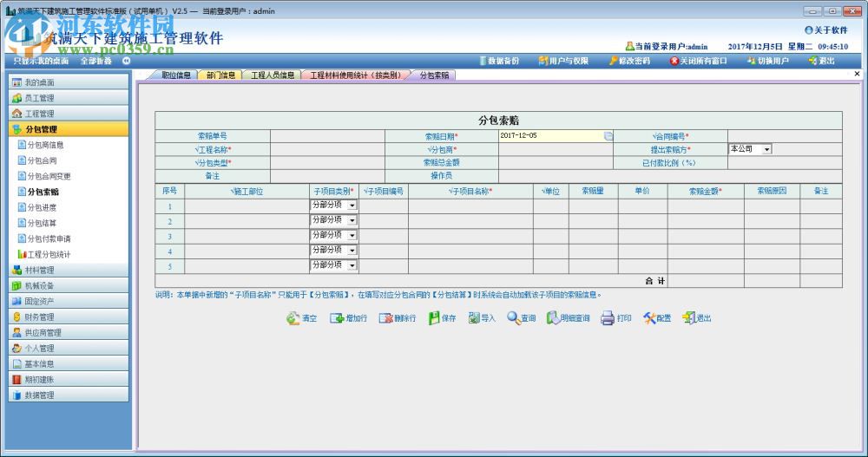Click 退出 in the top toolbar
The height and width of the screenshot is (457, 868).
click(x=821, y=61)
